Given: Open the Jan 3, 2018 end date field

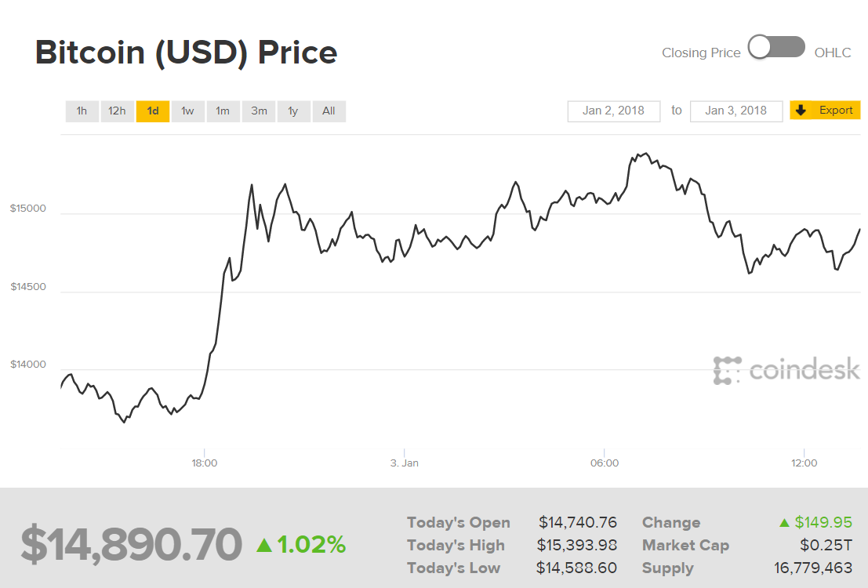Looking at the screenshot, I should tap(735, 111).
